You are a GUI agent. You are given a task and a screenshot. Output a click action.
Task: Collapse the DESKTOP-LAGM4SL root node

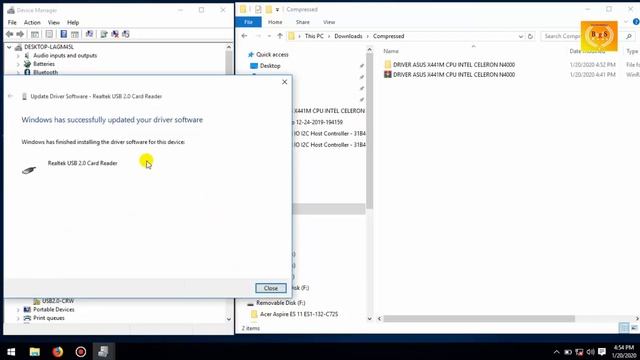pos(9,47)
